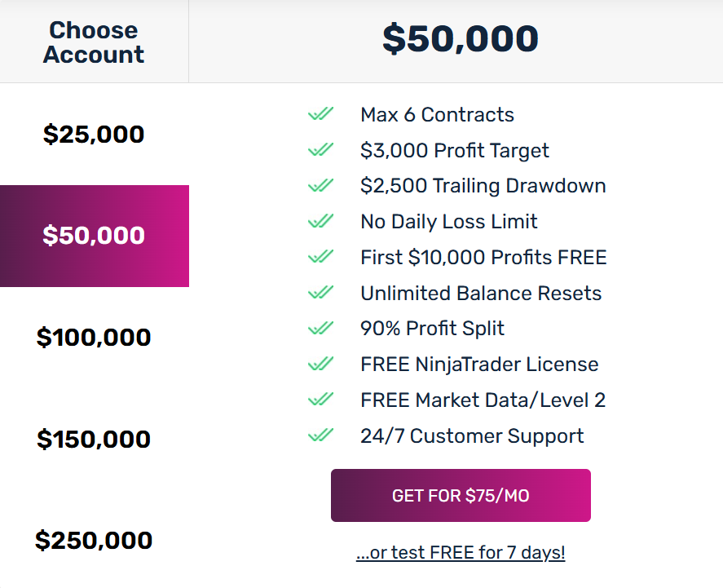Switch to the $100,000 account option

point(94,337)
